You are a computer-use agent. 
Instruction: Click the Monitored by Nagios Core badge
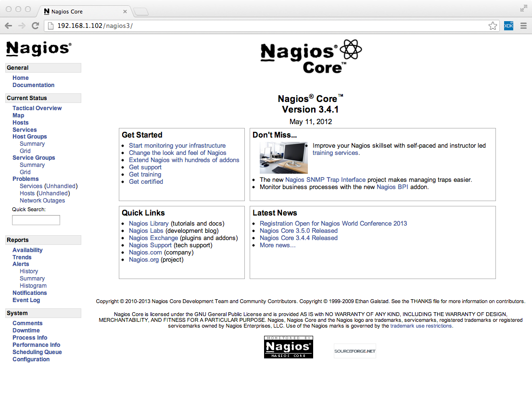(289, 347)
